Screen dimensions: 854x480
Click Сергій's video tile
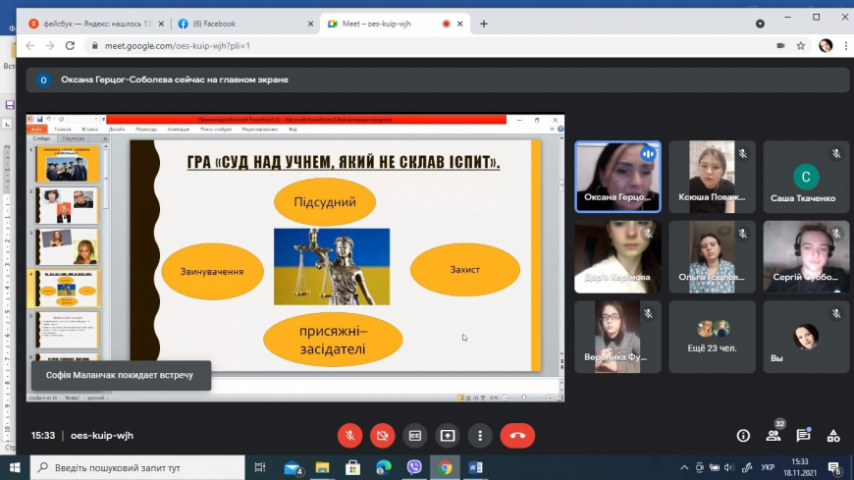[806, 257]
